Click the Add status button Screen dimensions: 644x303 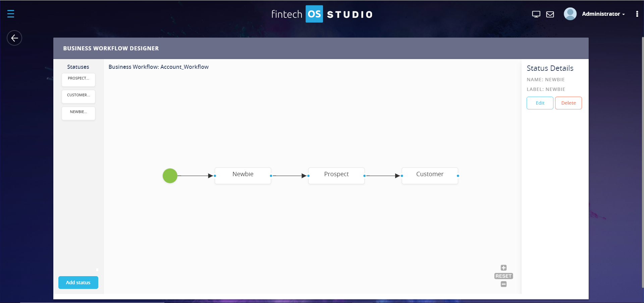point(78,283)
